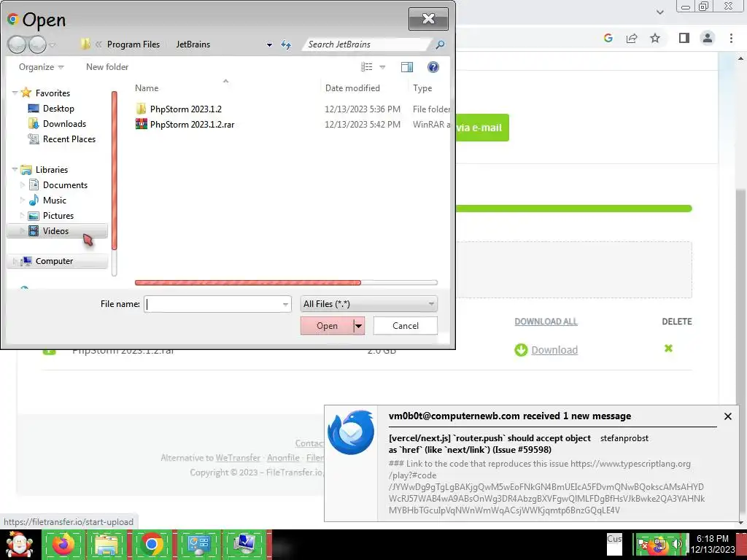This screenshot has height=560, width=747.
Task: Click inside the File name input field
Action: click(x=212, y=304)
